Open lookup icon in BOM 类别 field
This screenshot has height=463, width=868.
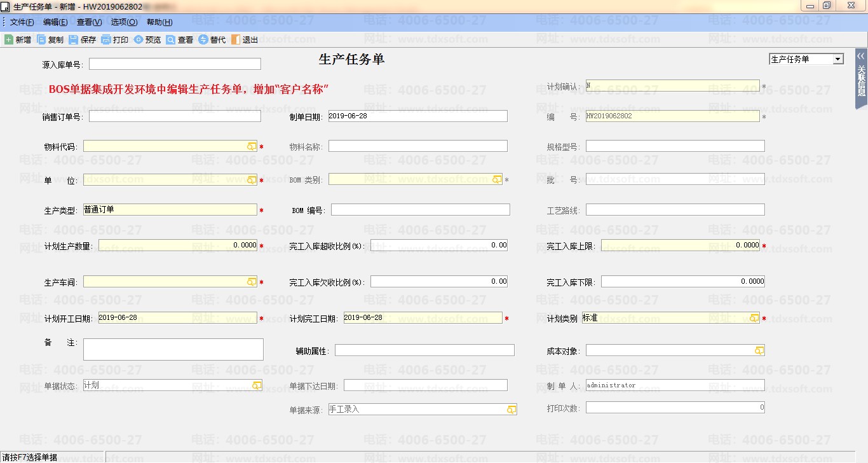[497, 179]
